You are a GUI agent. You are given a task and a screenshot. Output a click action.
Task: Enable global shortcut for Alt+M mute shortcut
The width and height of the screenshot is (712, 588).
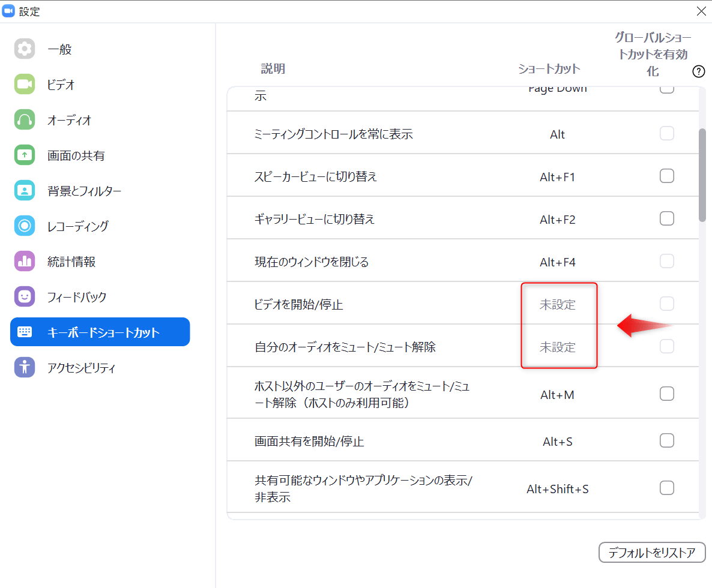[667, 394]
